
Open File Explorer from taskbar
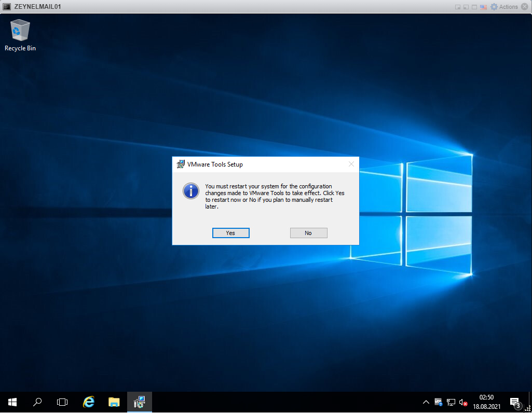[114, 402]
